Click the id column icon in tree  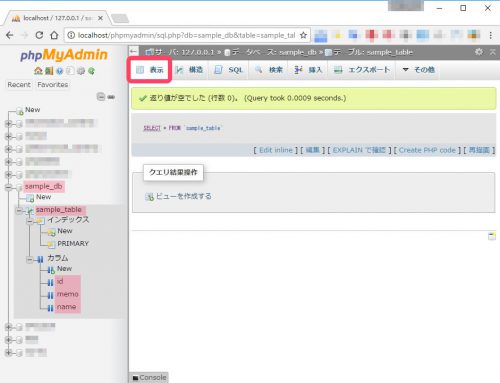pos(50,282)
